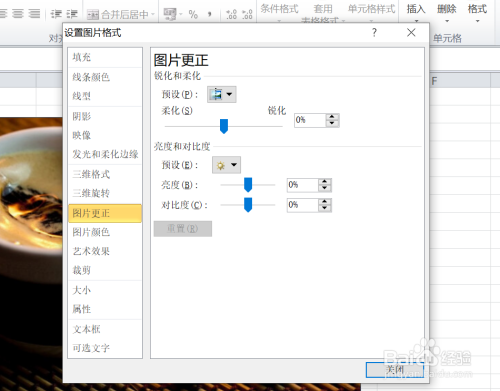The width and height of the screenshot is (500, 391).
Task: Increase brightness with the up spinner
Action: (325, 182)
